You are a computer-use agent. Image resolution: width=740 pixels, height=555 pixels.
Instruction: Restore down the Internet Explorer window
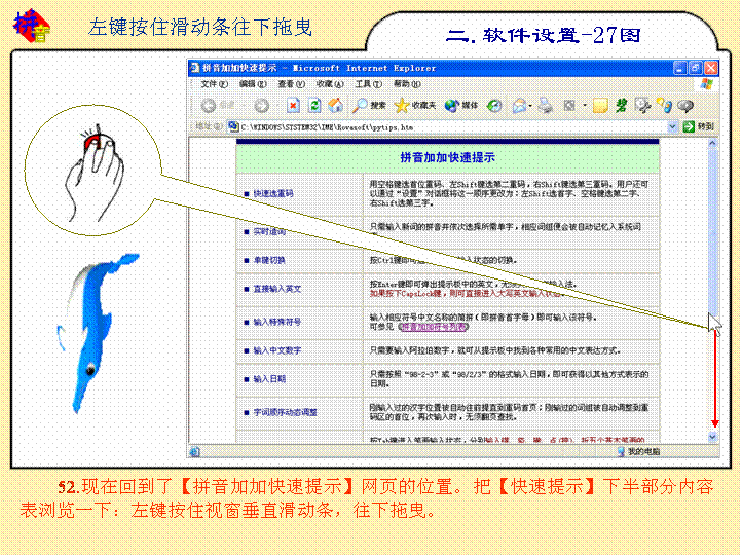point(696,68)
